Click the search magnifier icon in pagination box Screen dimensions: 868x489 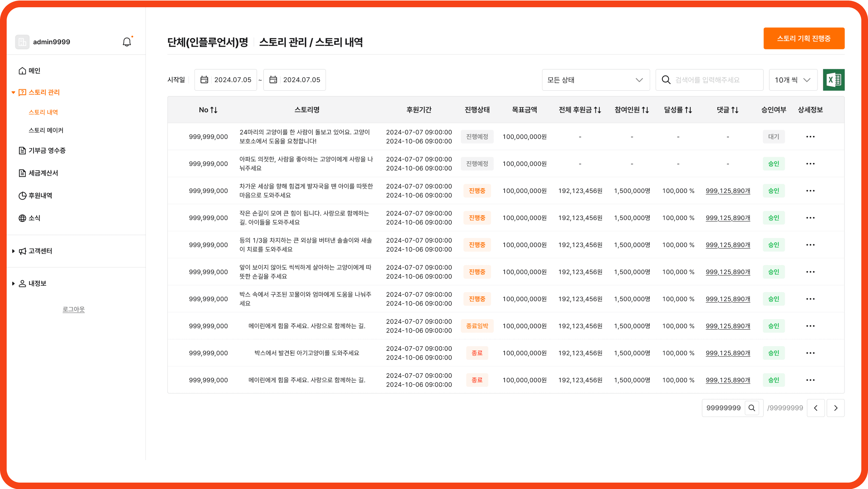tap(752, 408)
